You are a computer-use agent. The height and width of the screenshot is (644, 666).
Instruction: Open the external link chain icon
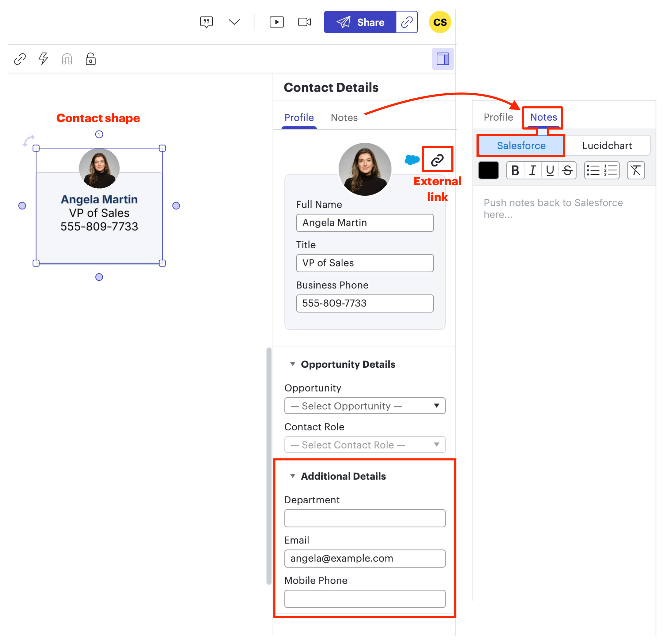click(x=437, y=159)
